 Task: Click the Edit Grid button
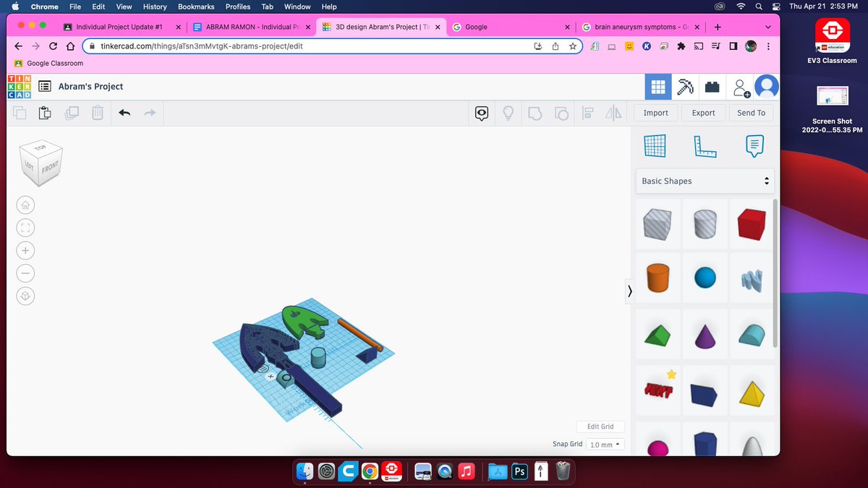click(x=600, y=427)
